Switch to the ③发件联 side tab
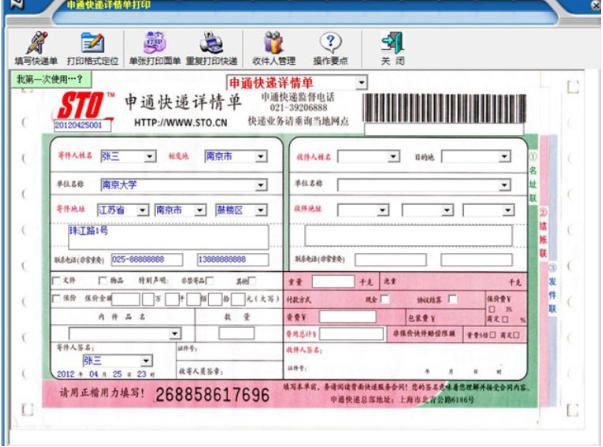 click(552, 289)
